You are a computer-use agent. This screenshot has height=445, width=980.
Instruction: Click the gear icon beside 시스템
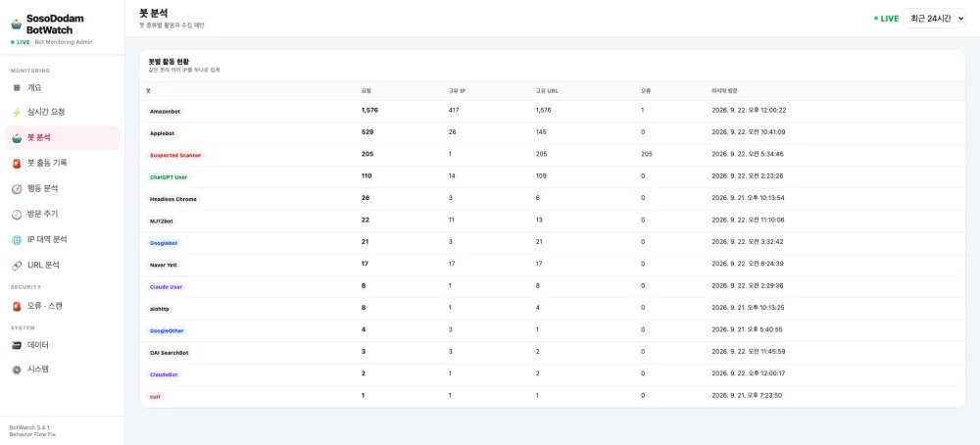[17, 370]
